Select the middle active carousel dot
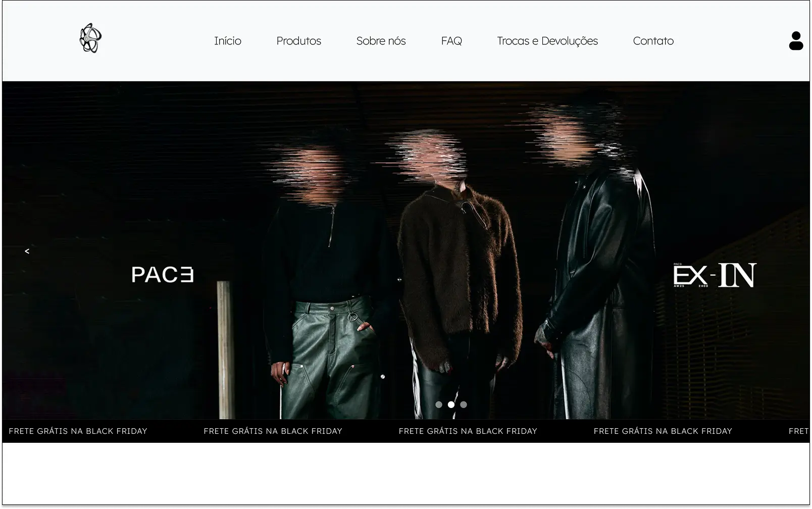 point(451,404)
